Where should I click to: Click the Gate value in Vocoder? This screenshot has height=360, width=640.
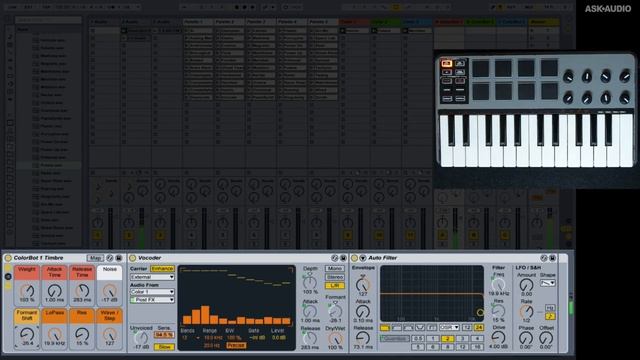[257, 338]
